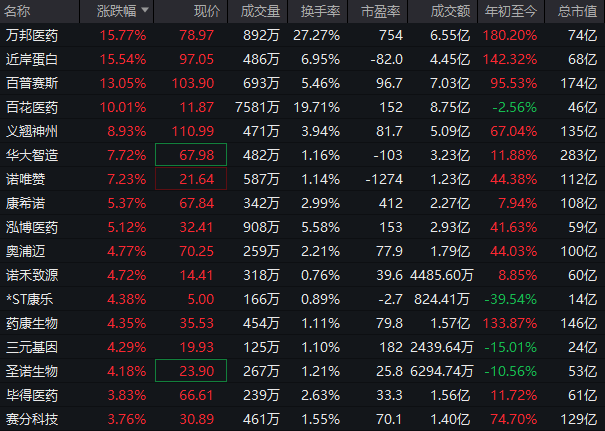Click the price 5.00
The image size is (605, 431).
click(201, 299)
